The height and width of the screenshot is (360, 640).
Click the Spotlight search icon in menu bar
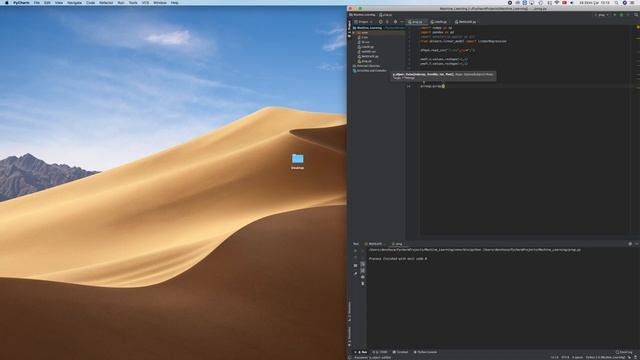616,2
